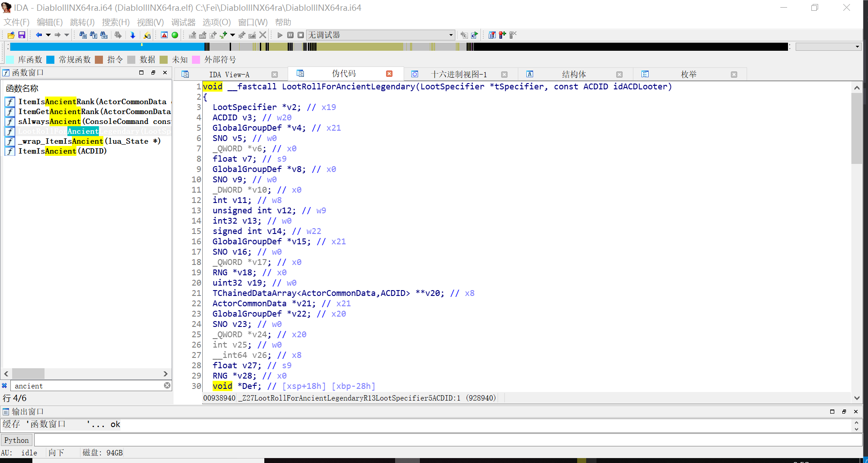Click the green plus S toolbar icon

pos(223,35)
